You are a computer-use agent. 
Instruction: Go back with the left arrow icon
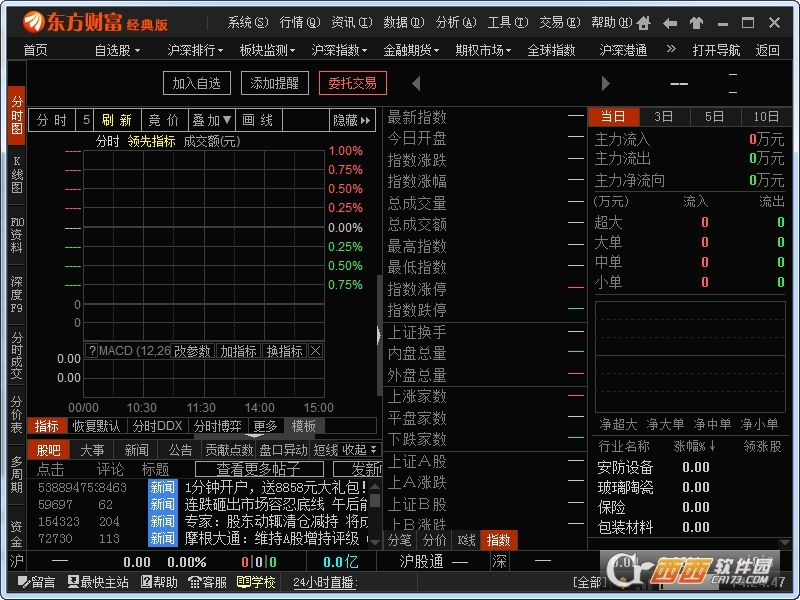(670, 23)
